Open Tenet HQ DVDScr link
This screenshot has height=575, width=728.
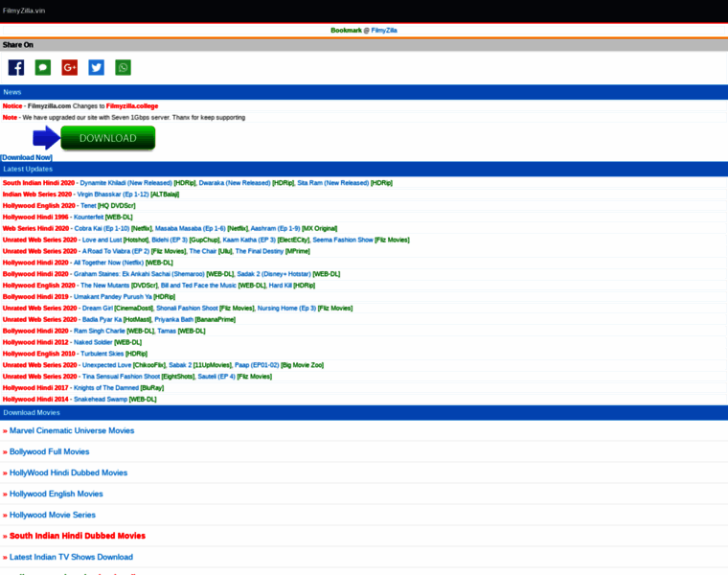(x=88, y=206)
